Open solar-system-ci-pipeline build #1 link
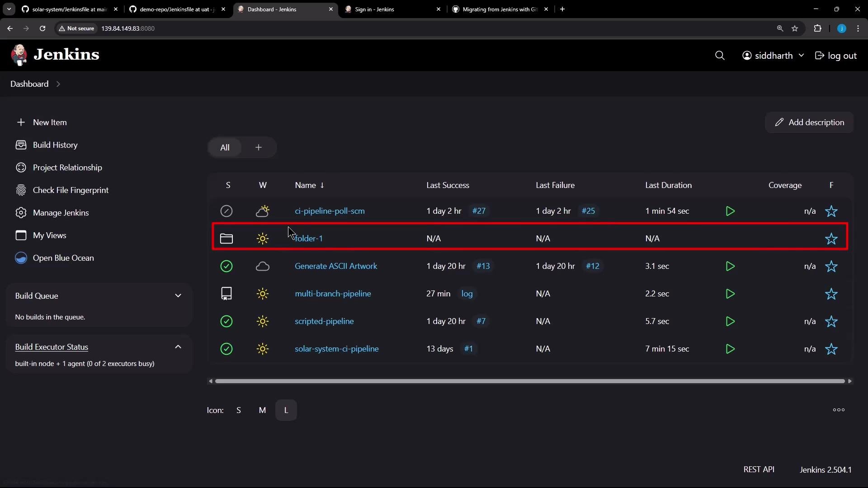 pyautogui.click(x=468, y=349)
